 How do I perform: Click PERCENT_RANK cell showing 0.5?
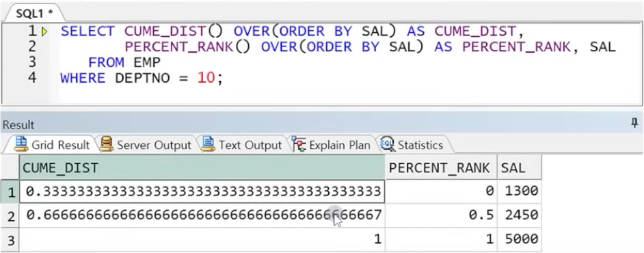point(441,215)
